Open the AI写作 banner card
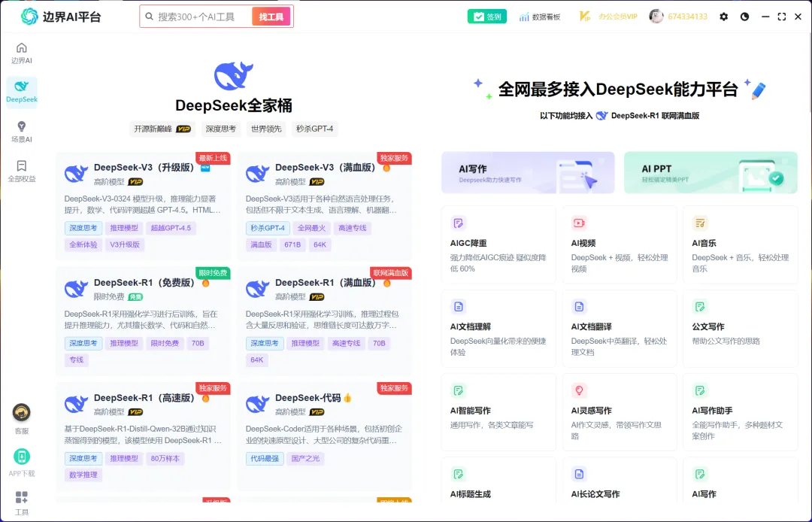This screenshot has height=522, width=812. pyautogui.click(x=528, y=172)
